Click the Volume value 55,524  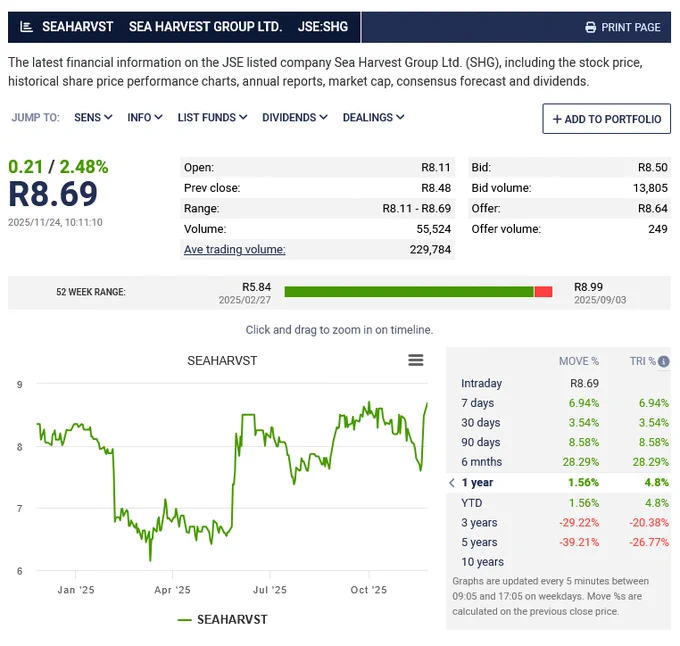(434, 229)
